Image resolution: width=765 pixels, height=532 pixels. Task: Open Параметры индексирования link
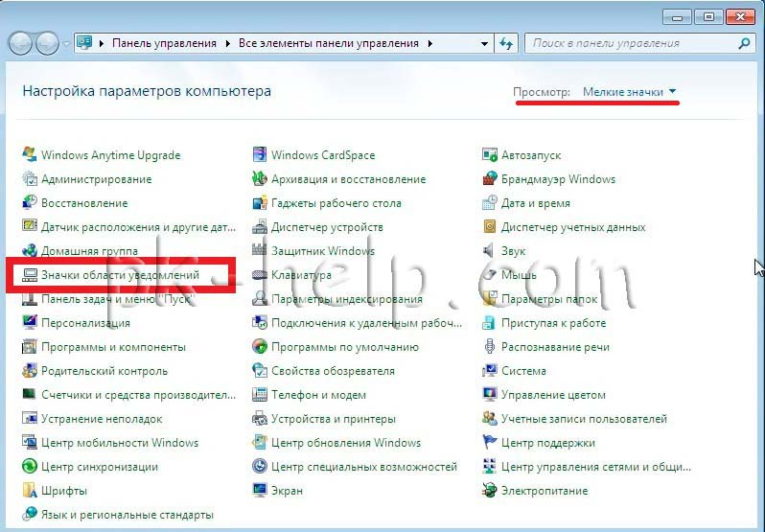pyautogui.click(x=347, y=298)
